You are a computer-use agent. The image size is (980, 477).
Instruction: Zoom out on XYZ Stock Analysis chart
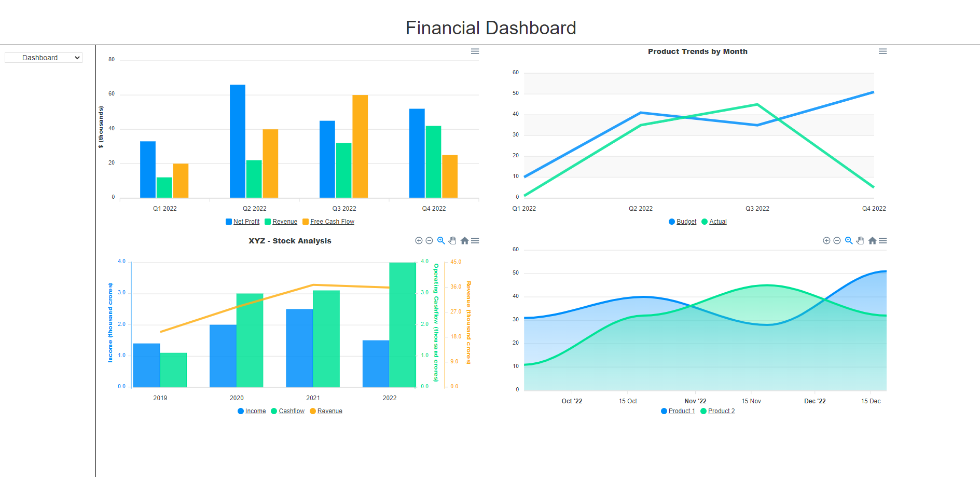click(x=429, y=241)
